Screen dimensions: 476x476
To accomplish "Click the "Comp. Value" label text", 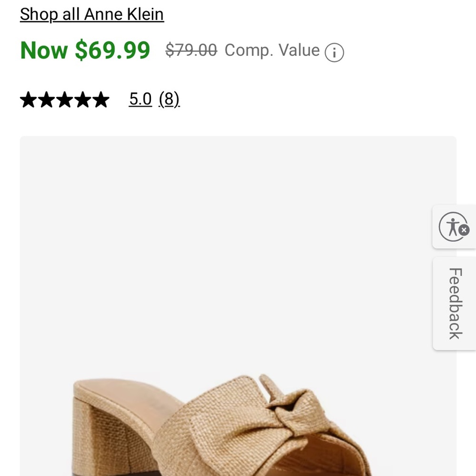I will 272,50.
